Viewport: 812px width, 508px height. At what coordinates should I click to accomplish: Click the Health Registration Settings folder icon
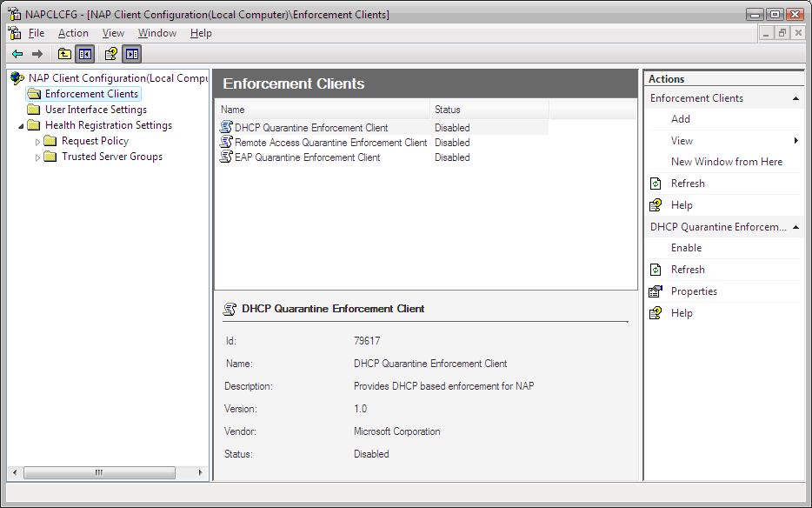pyautogui.click(x=34, y=125)
